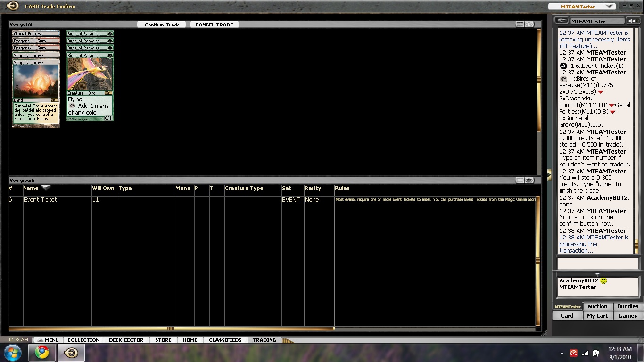
Task: Open the MTEAMTester account dropdown at top
Action: point(609,7)
